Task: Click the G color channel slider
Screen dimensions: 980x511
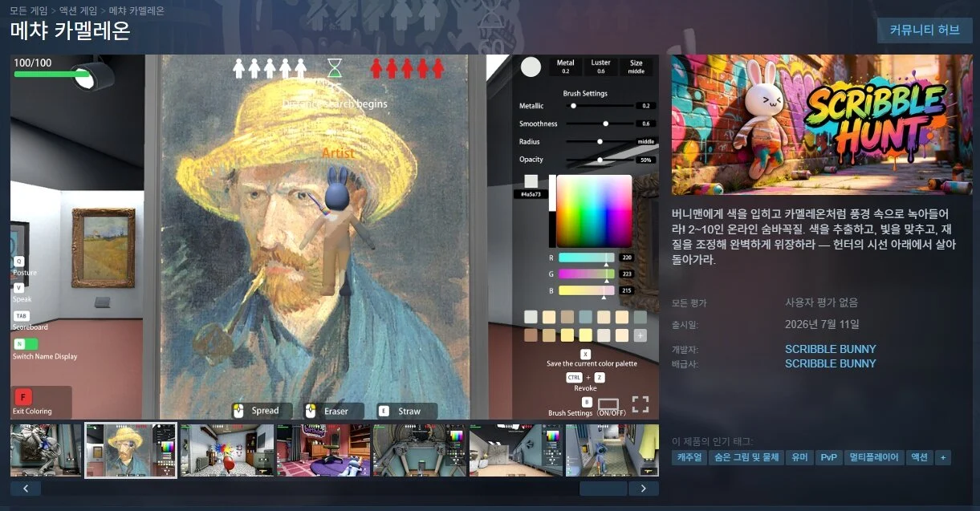Action: pos(587,274)
